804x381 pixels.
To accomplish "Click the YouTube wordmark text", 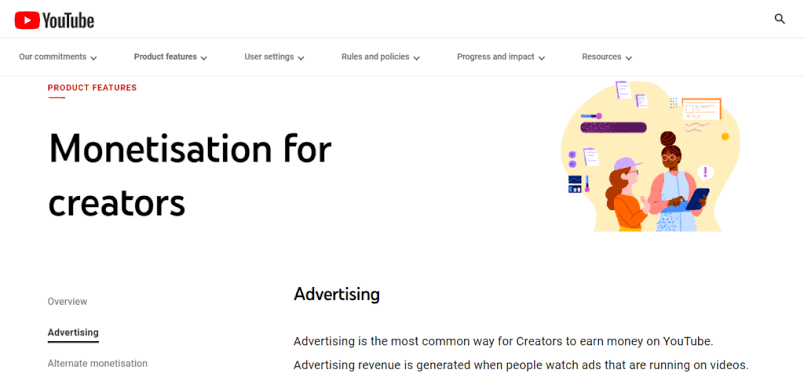I will pyautogui.click(x=68, y=21).
